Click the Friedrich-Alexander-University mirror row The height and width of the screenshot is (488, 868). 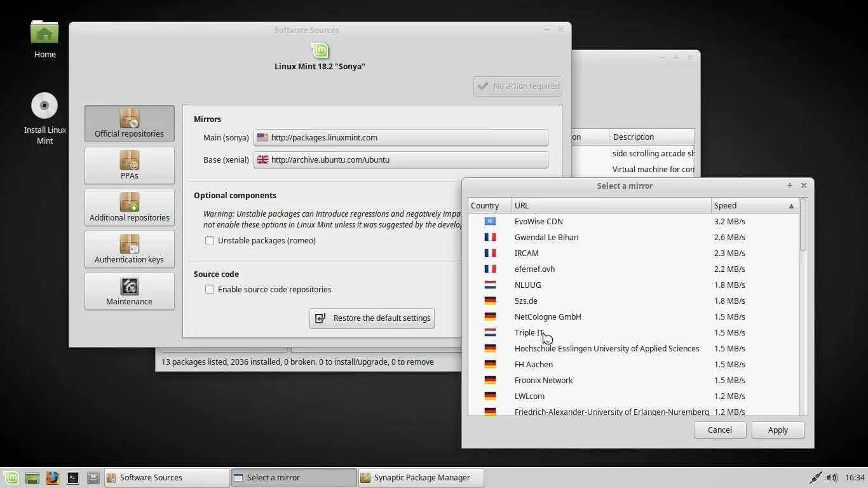coord(633,410)
